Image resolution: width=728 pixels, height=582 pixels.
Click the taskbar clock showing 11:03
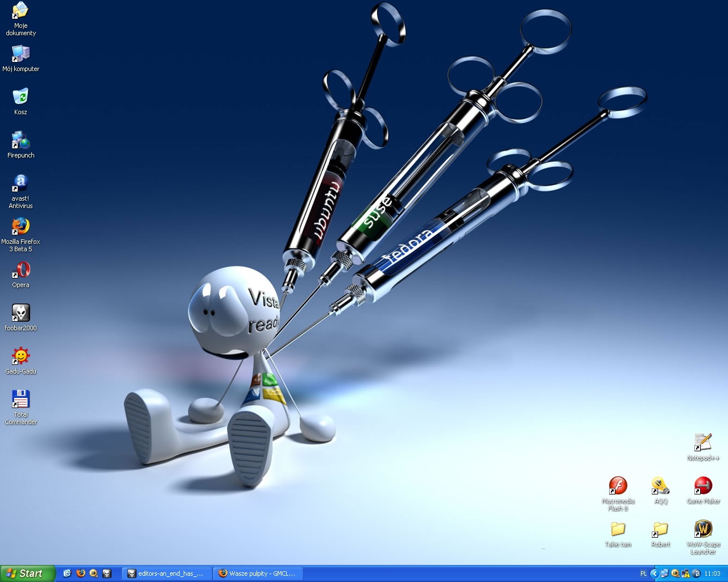(712, 573)
